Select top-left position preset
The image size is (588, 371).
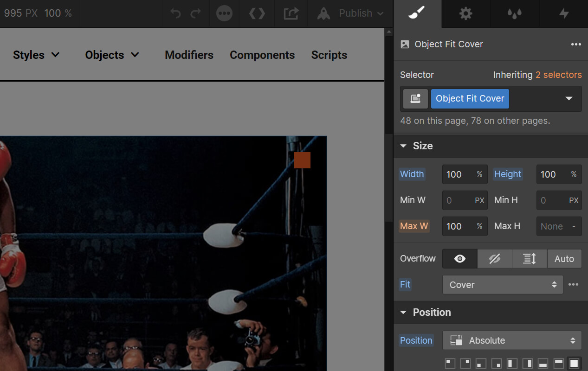[x=450, y=363]
